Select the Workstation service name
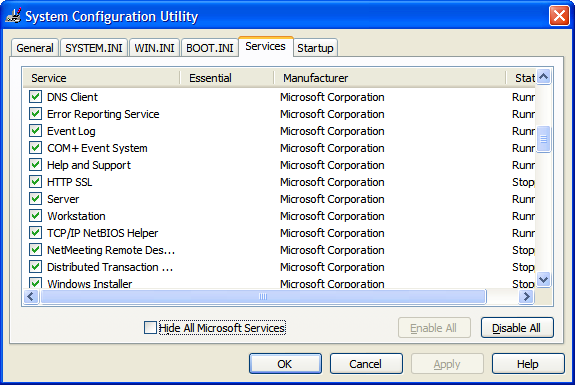Image resolution: width=575 pixels, height=385 pixels. click(76, 216)
